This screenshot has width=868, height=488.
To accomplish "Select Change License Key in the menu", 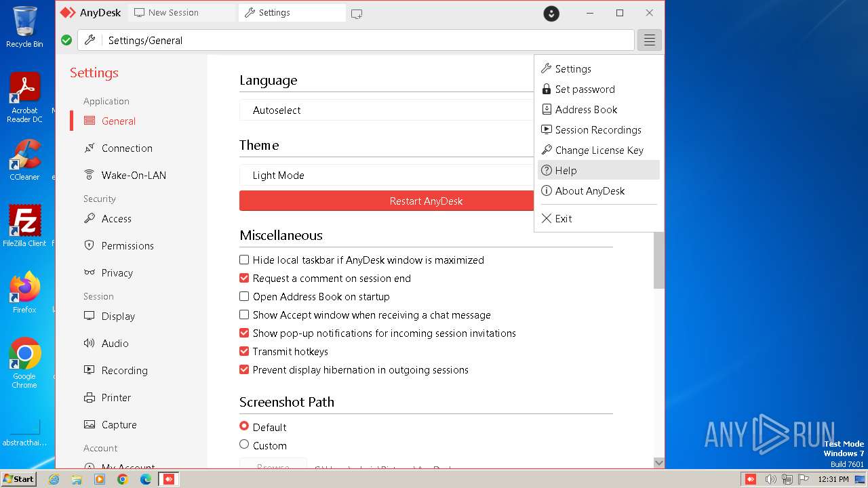I will point(599,150).
